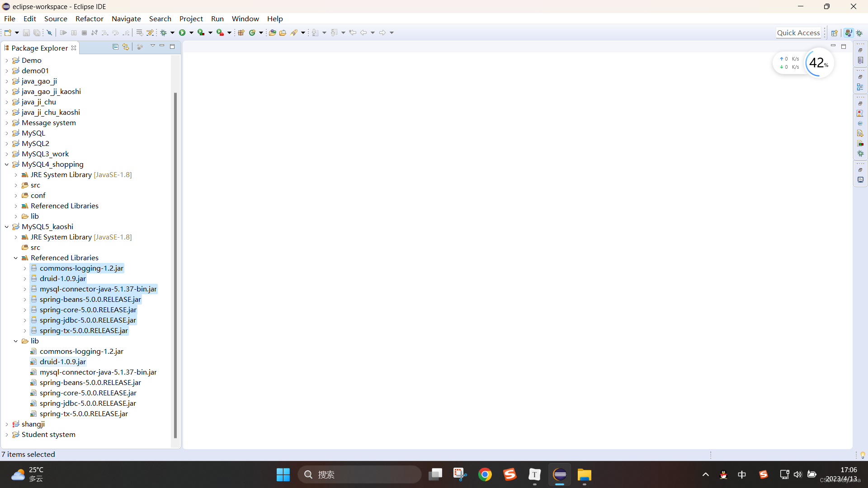Click the New Java Class icon
This screenshot has height=488, width=868.
click(252, 33)
